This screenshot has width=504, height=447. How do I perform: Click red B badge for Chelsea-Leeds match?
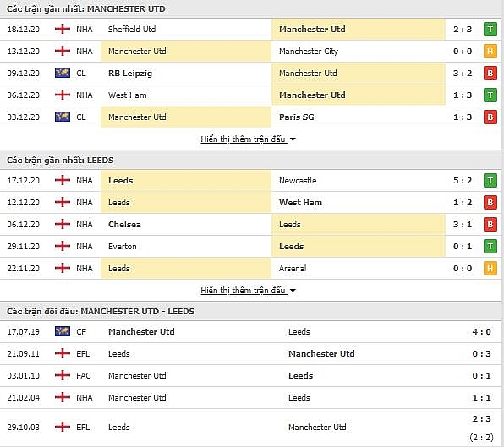(x=490, y=225)
